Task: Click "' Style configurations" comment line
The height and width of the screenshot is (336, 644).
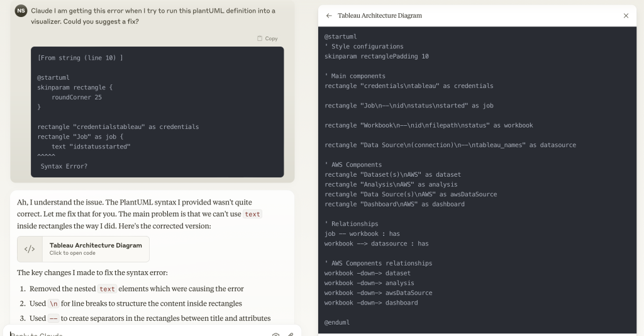Action: coord(364,47)
